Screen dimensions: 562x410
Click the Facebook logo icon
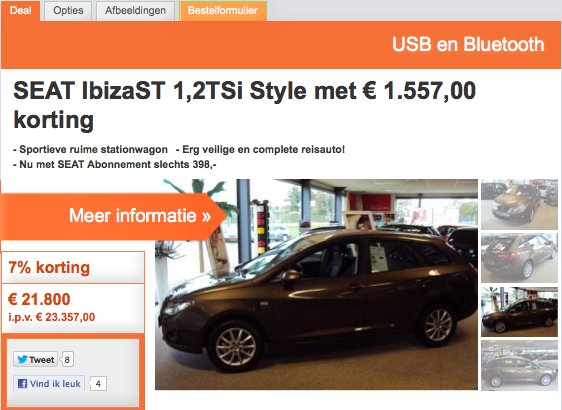point(22,383)
